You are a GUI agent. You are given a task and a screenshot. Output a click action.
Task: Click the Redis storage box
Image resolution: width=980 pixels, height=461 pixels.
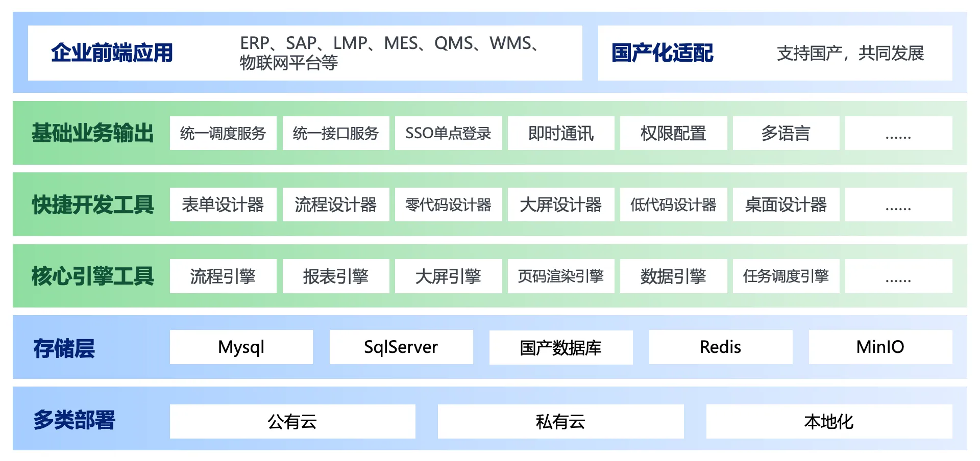pos(720,347)
